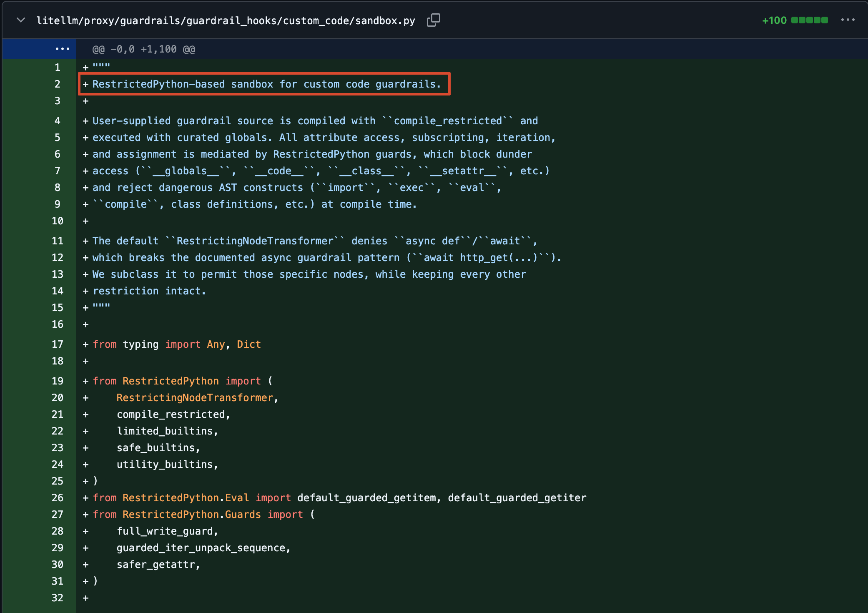Select line number 19

tap(58, 381)
